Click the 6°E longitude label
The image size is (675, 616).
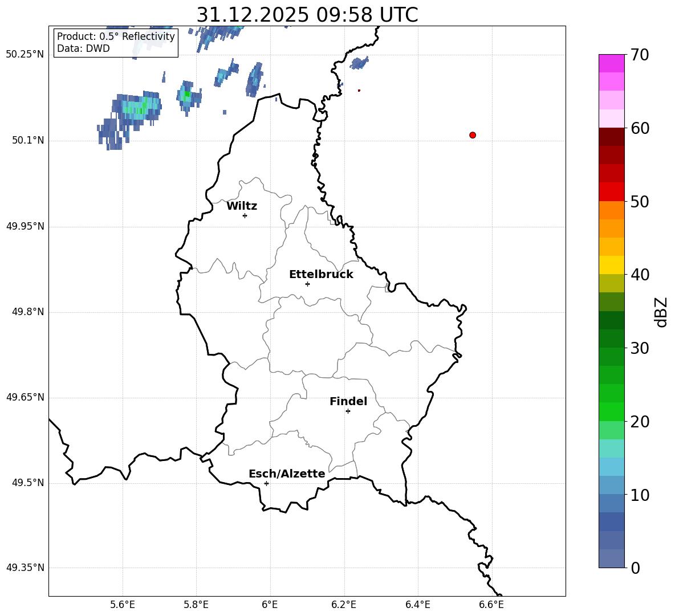pyautogui.click(x=270, y=605)
